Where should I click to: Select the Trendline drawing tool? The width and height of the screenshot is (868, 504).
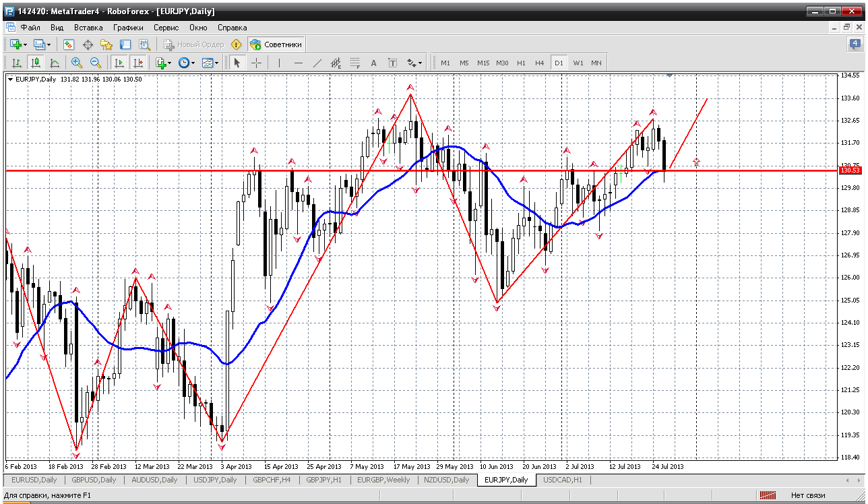[x=317, y=63]
